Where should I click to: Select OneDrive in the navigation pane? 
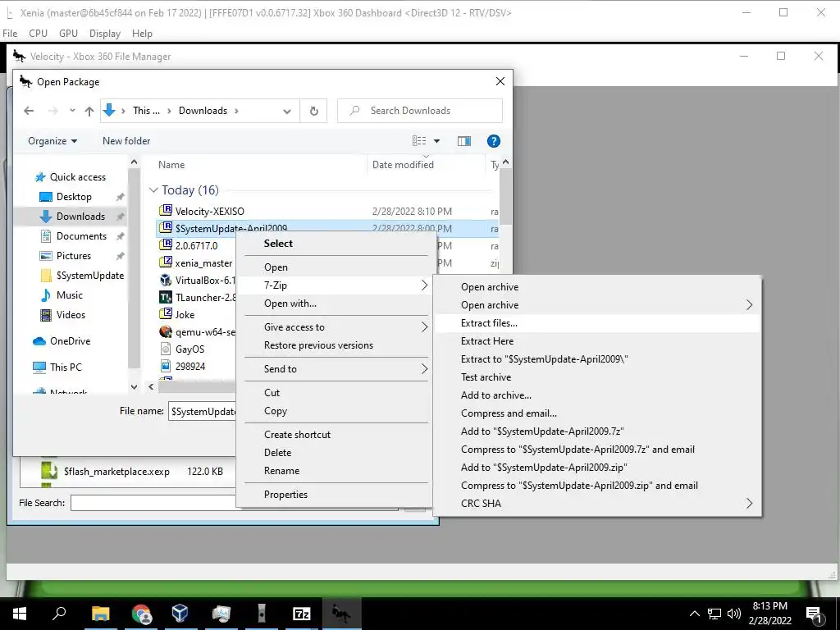[x=71, y=341]
